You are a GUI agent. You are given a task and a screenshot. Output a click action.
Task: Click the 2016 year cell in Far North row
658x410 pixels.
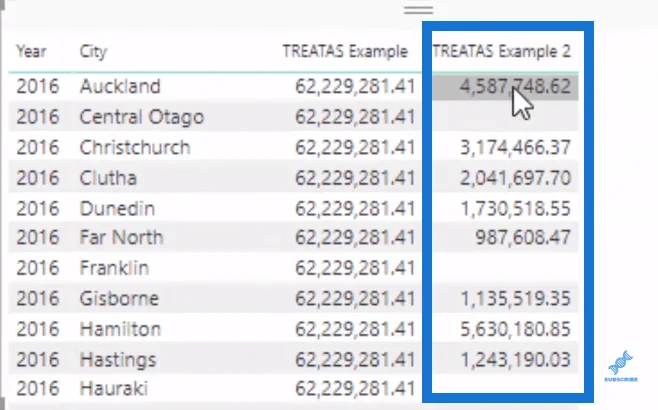click(x=38, y=238)
